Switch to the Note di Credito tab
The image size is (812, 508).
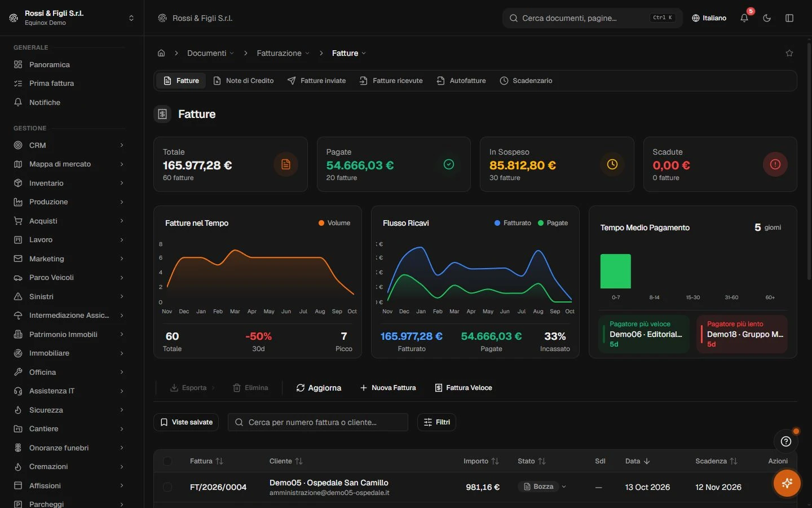tap(244, 81)
